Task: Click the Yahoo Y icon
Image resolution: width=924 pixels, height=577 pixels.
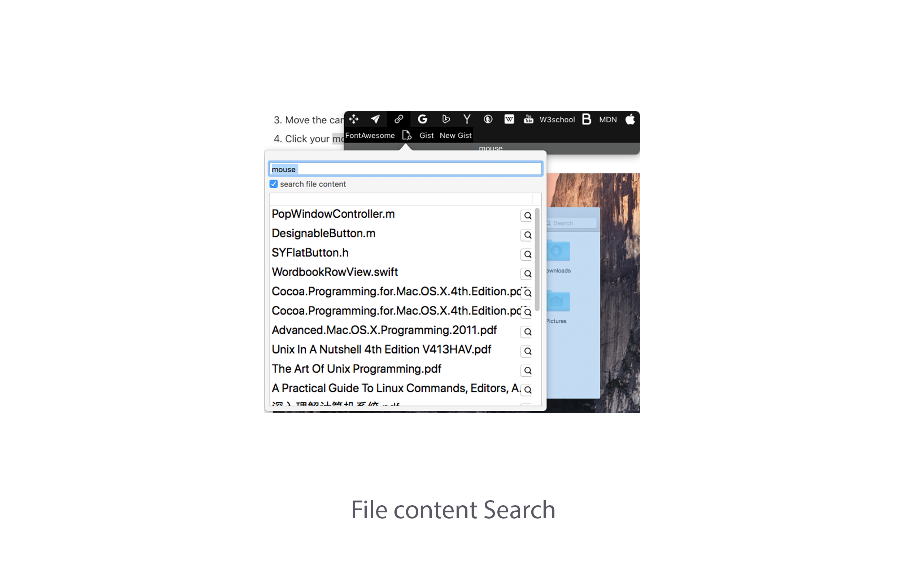Action: [x=467, y=119]
